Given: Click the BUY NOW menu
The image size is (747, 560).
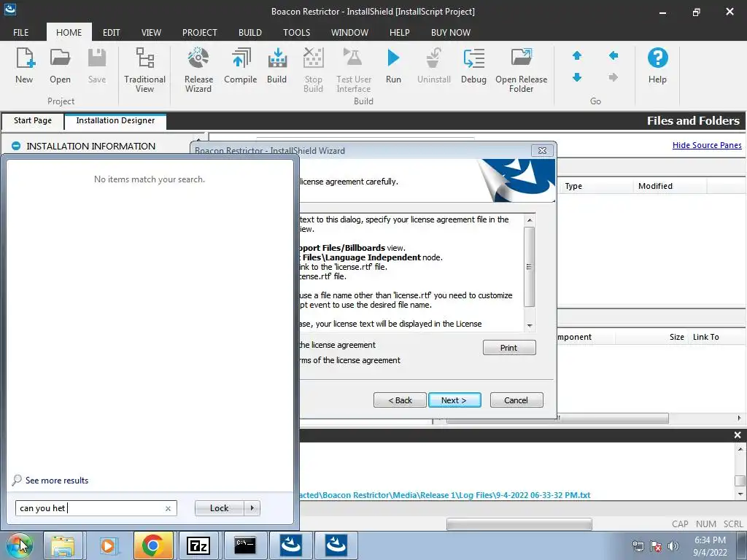Looking at the screenshot, I should [x=451, y=32].
